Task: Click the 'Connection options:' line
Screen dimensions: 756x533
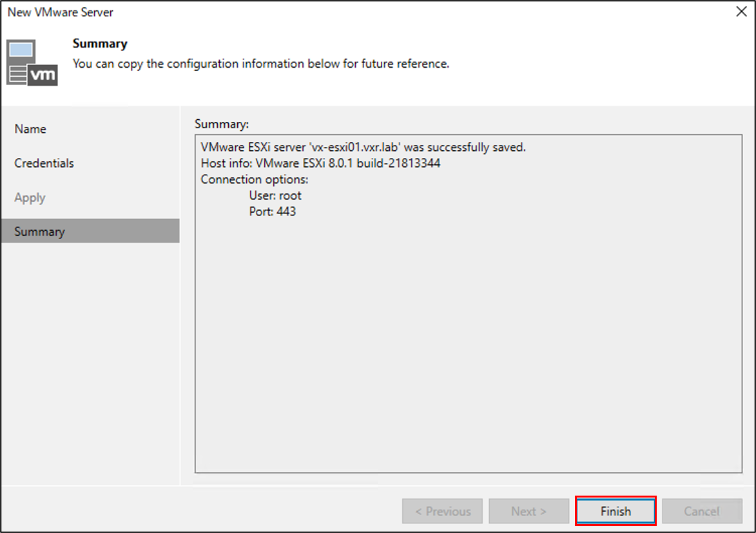Action: (x=255, y=179)
